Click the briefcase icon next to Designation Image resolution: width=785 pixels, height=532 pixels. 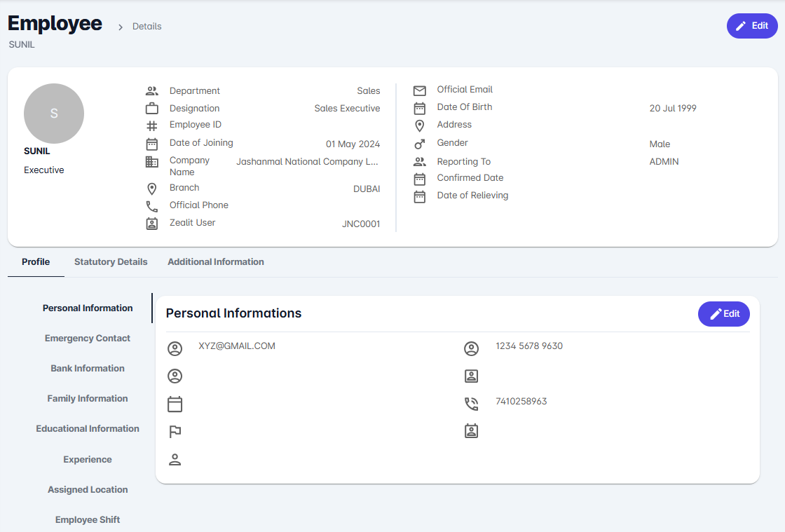pyautogui.click(x=151, y=109)
